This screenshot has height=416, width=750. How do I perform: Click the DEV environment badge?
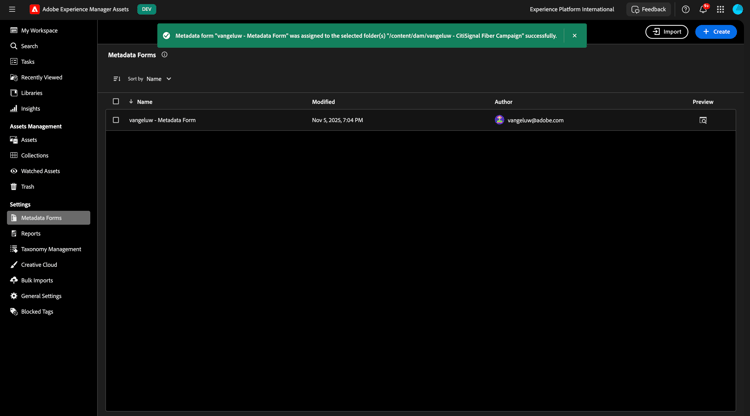(146, 9)
